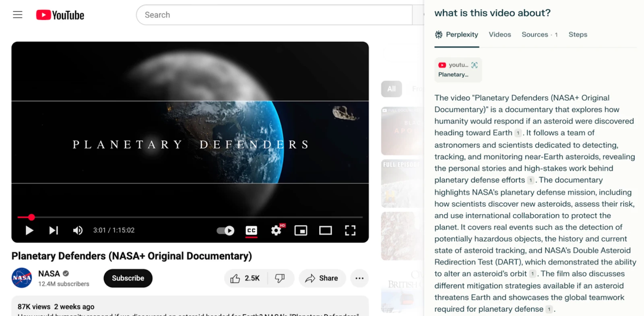This screenshot has width=644, height=316.
Task: Click citation 1 after 'heading toward Earth'
Action: click(518, 133)
